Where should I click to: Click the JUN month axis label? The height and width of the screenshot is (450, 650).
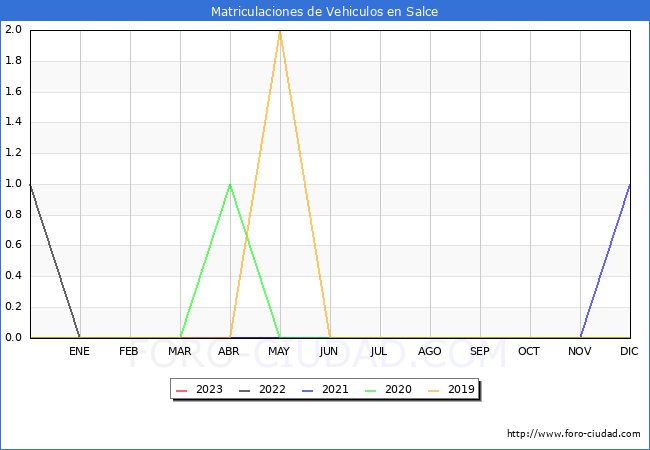click(329, 351)
